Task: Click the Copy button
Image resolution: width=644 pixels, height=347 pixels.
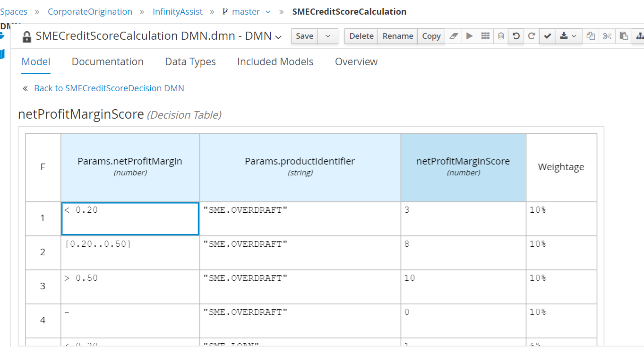Action: (x=431, y=36)
